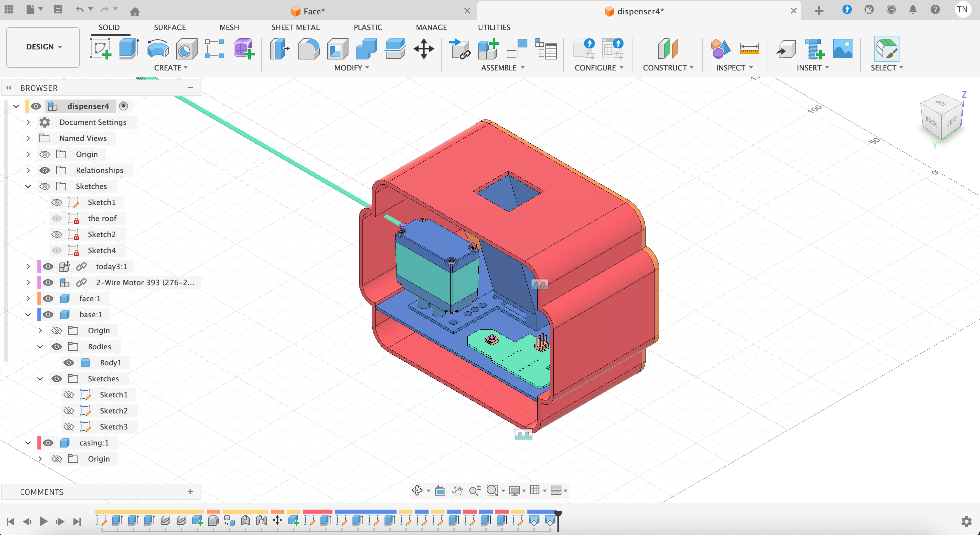Image resolution: width=980 pixels, height=535 pixels.
Task: Switch to the Face* document tab
Action: pyautogui.click(x=313, y=11)
